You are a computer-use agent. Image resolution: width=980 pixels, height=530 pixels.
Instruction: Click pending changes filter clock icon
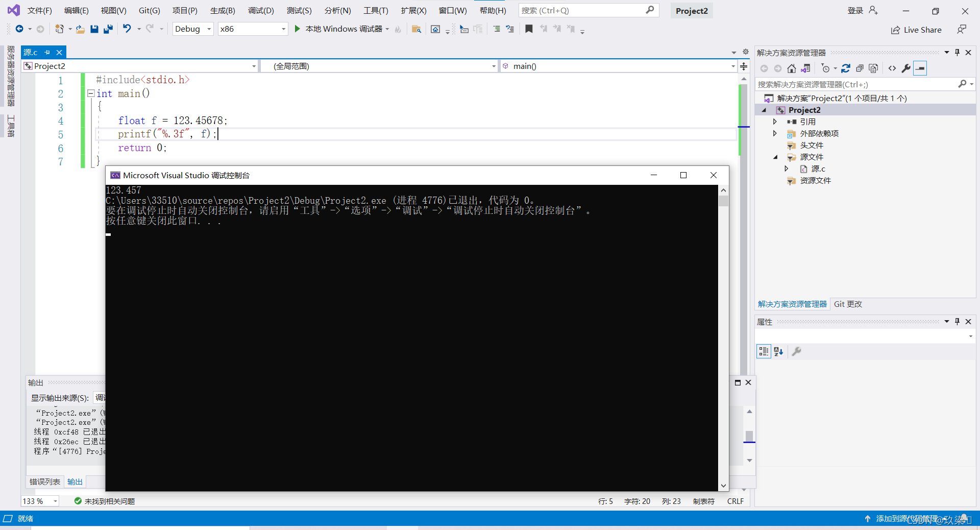tap(825, 68)
